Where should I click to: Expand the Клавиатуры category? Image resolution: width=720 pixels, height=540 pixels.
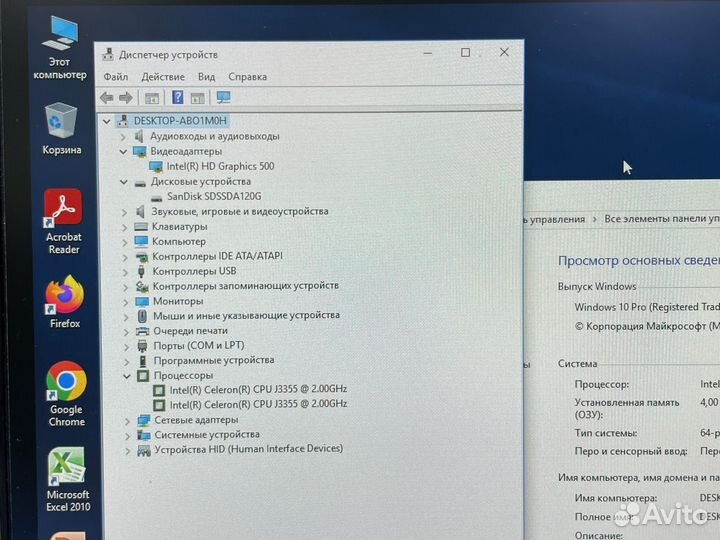pos(124,227)
